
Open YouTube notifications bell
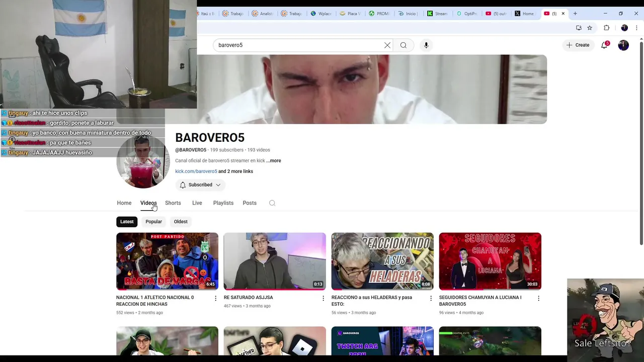pyautogui.click(x=605, y=45)
